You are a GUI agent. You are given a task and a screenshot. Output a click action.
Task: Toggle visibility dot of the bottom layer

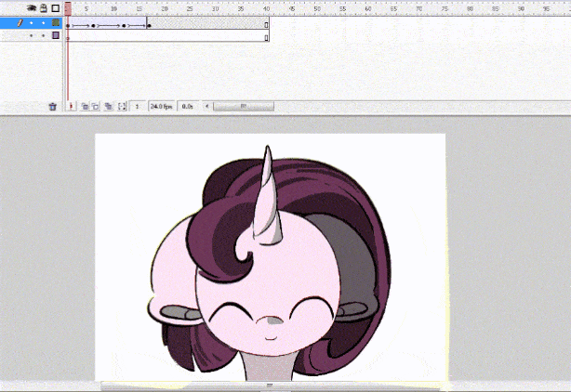pos(32,35)
